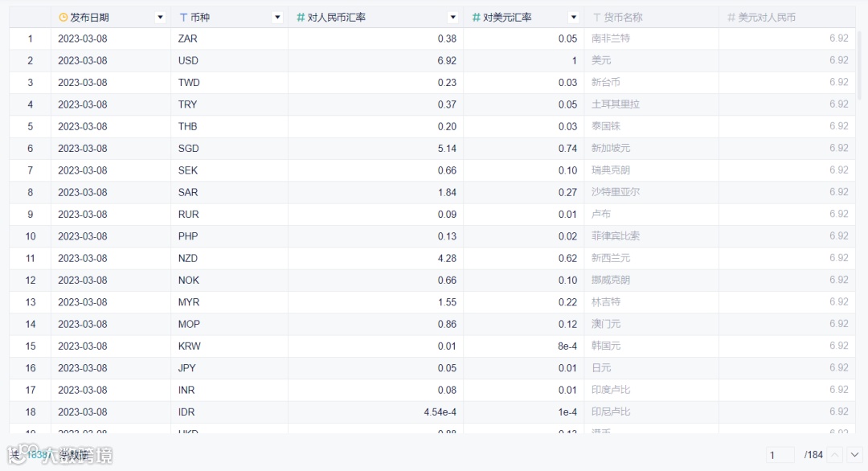Click the 5.14 RMB rate value
This screenshot has width=868, height=471.
(447, 149)
